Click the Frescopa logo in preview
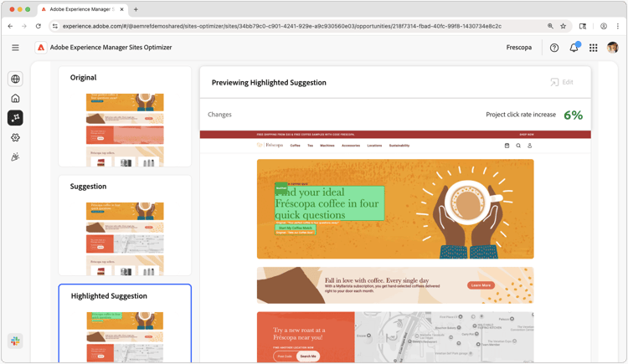This screenshot has width=628, height=364. 270,146
